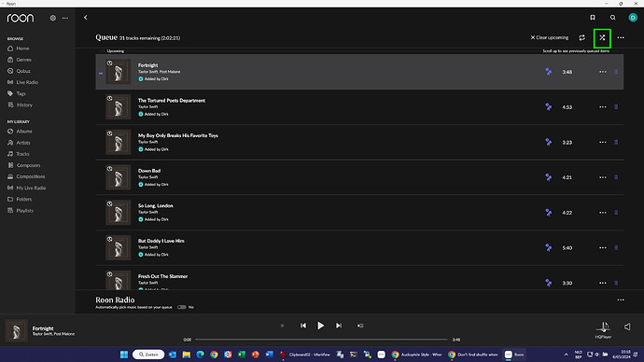The height and width of the screenshot is (362, 644).
Task: Open the queue more options menu
Action: point(621,37)
